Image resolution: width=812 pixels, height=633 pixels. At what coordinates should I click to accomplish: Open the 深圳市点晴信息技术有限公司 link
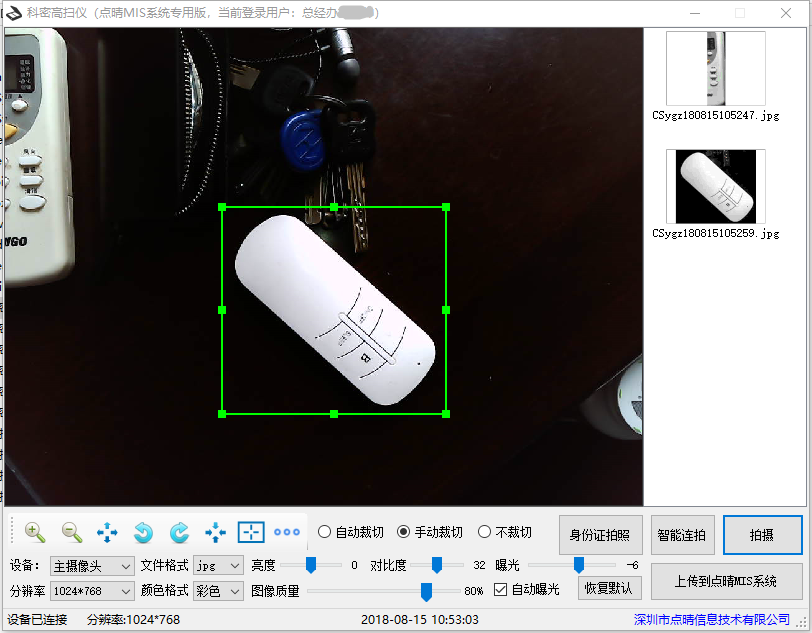[x=719, y=620]
